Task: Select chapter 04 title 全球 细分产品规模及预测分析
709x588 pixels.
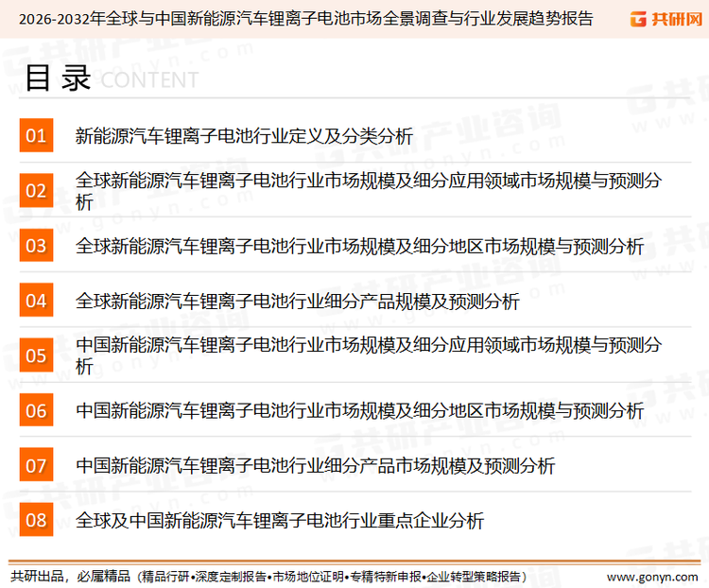Action: 298,301
